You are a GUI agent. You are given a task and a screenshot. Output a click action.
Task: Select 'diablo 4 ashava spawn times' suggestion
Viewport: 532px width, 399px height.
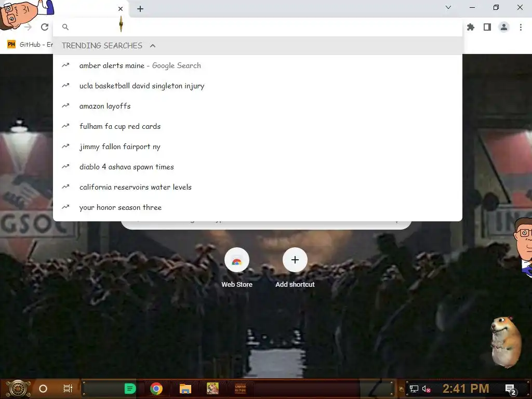(258, 167)
